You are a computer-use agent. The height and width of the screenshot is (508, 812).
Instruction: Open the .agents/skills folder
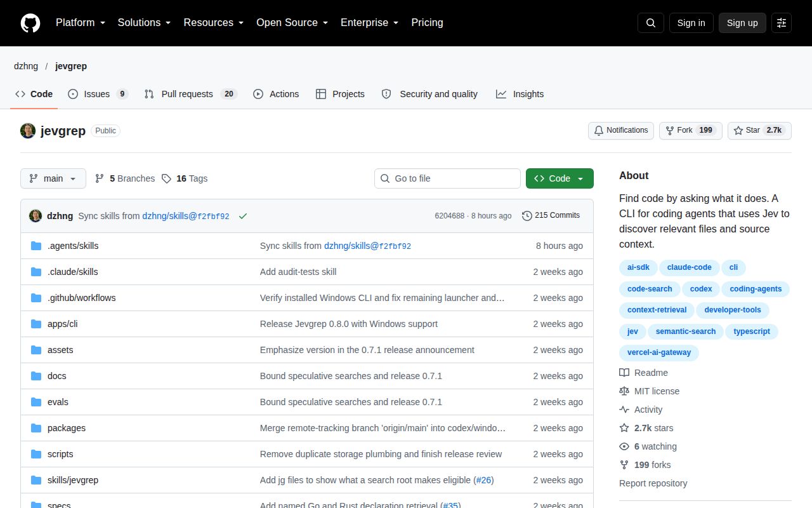[73, 246]
